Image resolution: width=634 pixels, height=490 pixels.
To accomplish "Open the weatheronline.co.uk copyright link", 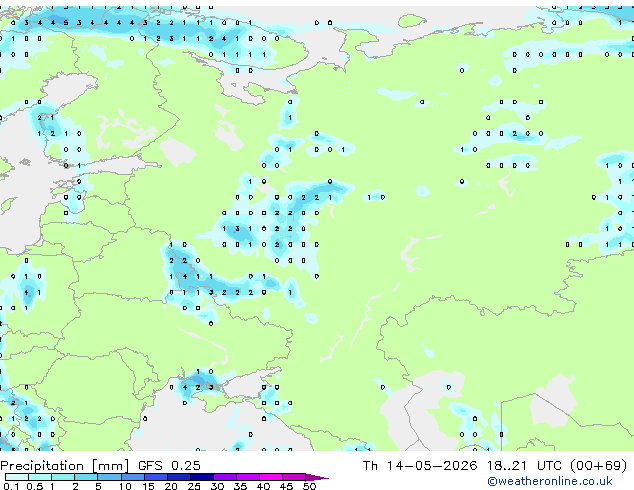I will coord(550,481).
